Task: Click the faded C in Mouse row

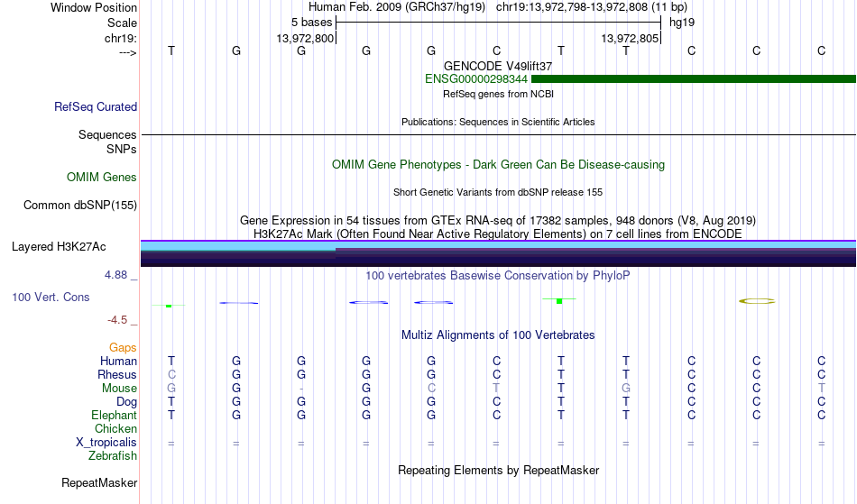Action: pos(431,389)
